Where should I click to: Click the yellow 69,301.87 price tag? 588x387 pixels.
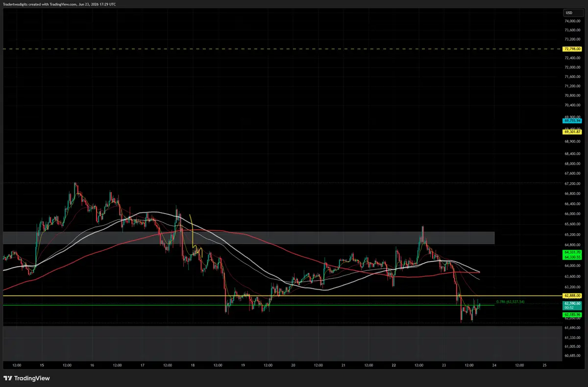[x=572, y=132]
